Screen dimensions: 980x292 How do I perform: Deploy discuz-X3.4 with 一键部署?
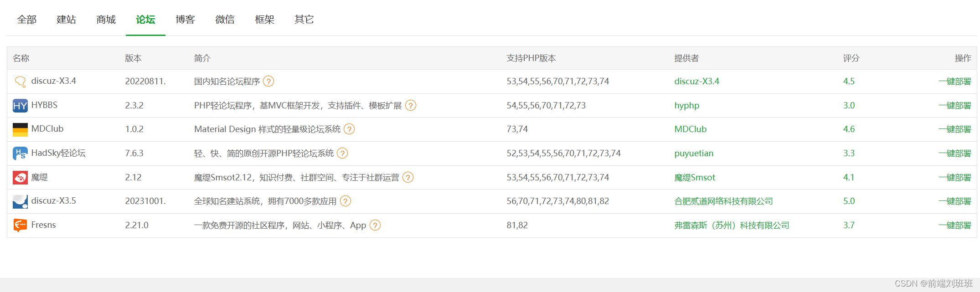coord(954,82)
